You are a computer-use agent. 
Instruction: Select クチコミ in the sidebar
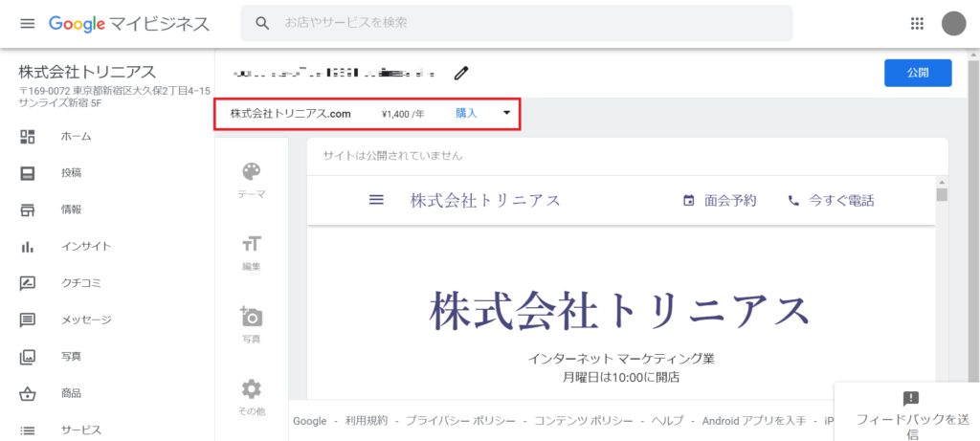[x=81, y=283]
